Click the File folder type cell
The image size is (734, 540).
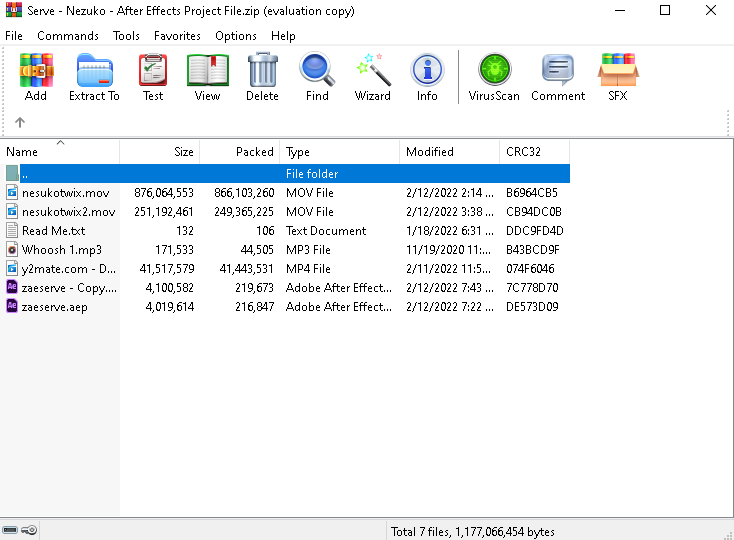312,174
